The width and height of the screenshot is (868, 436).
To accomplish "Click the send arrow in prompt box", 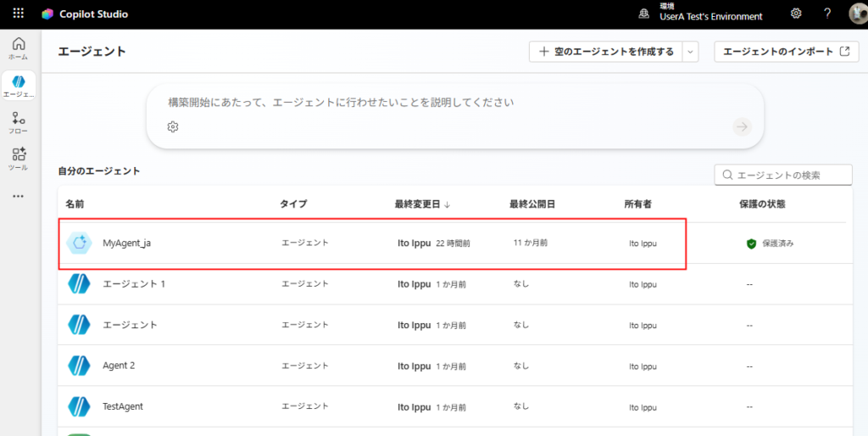I will click(x=742, y=126).
